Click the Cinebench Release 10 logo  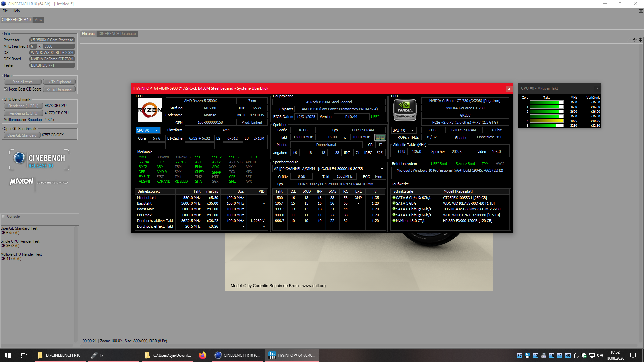pos(39,160)
